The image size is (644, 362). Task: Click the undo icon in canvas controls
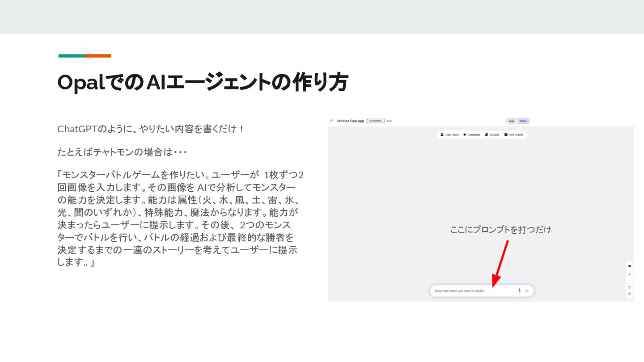click(630, 287)
